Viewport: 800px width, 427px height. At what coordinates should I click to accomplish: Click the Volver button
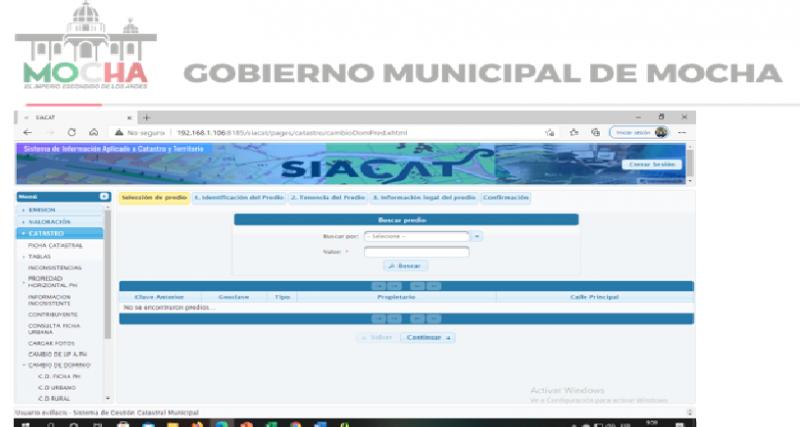tap(378, 337)
